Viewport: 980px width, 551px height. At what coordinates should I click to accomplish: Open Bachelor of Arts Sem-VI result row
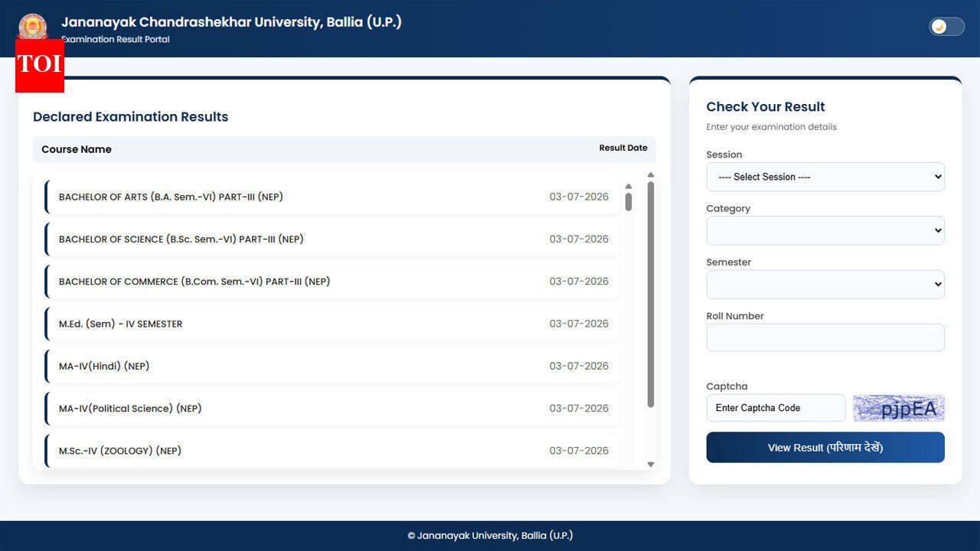332,197
